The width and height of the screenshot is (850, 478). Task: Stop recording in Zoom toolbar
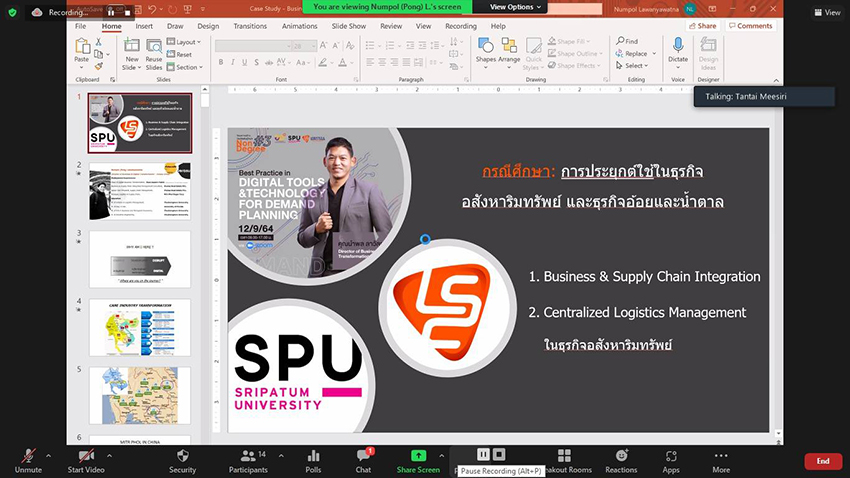tap(499, 454)
